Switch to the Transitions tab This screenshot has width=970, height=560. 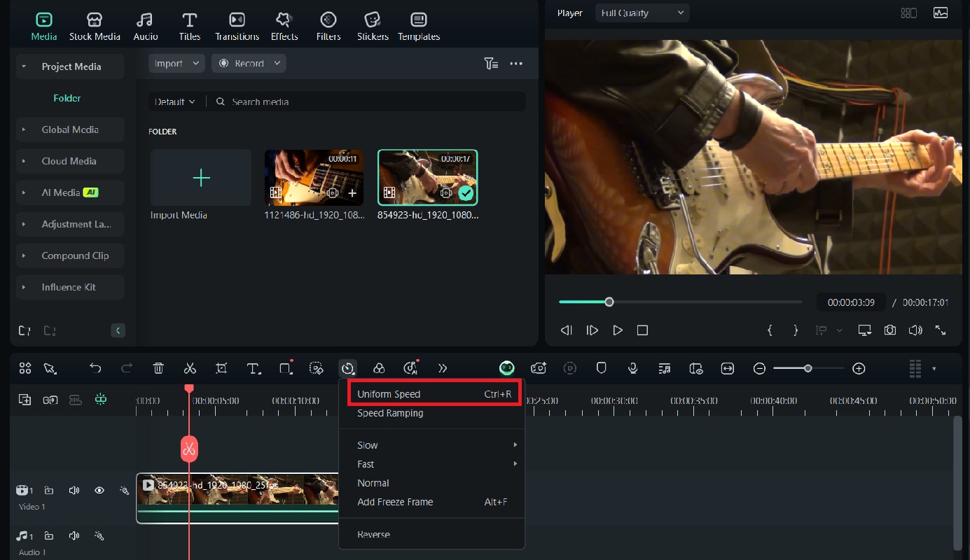pos(237,27)
